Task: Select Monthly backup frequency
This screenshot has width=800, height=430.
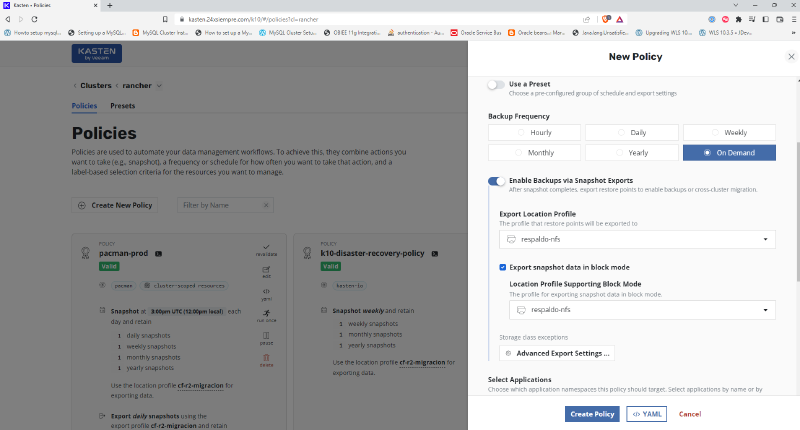Action: (534, 153)
